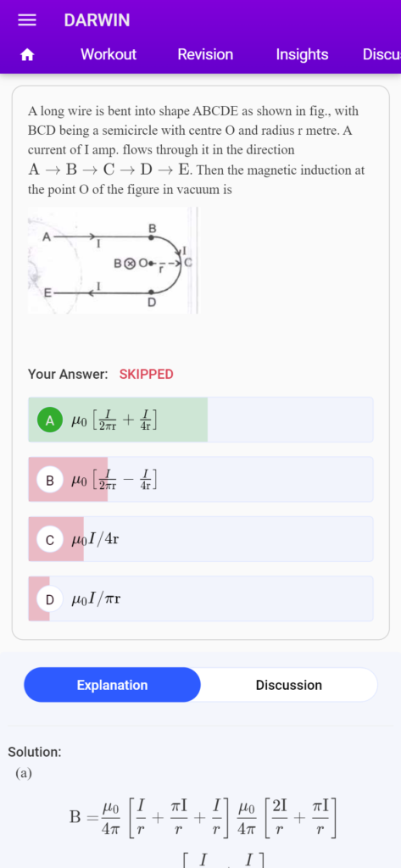Select option A circle badge
This screenshot has height=868, width=401.
[x=50, y=420]
